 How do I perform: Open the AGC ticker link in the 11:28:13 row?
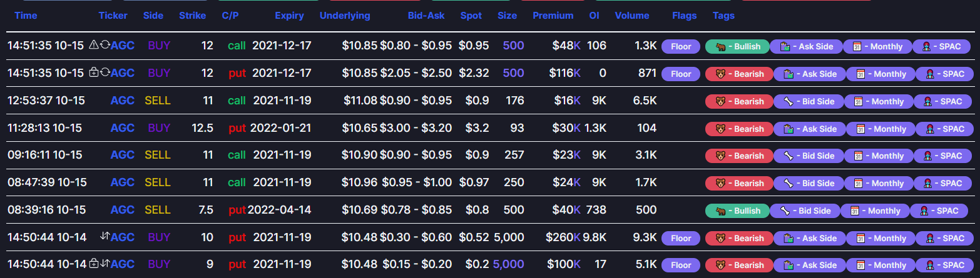123,128
